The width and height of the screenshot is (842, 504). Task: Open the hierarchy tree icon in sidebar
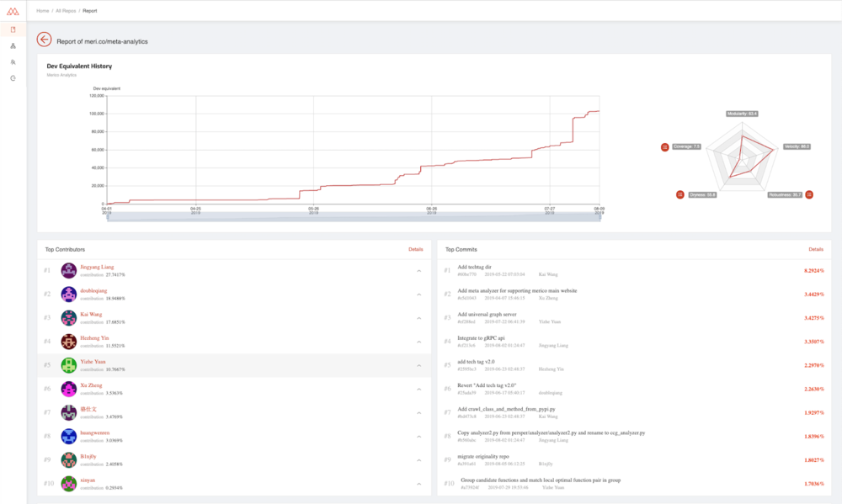(x=13, y=45)
